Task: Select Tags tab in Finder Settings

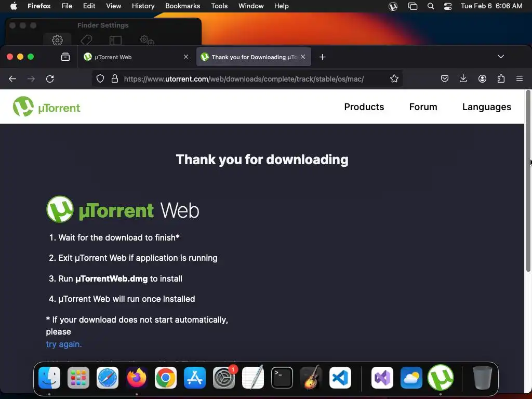Action: point(87,39)
